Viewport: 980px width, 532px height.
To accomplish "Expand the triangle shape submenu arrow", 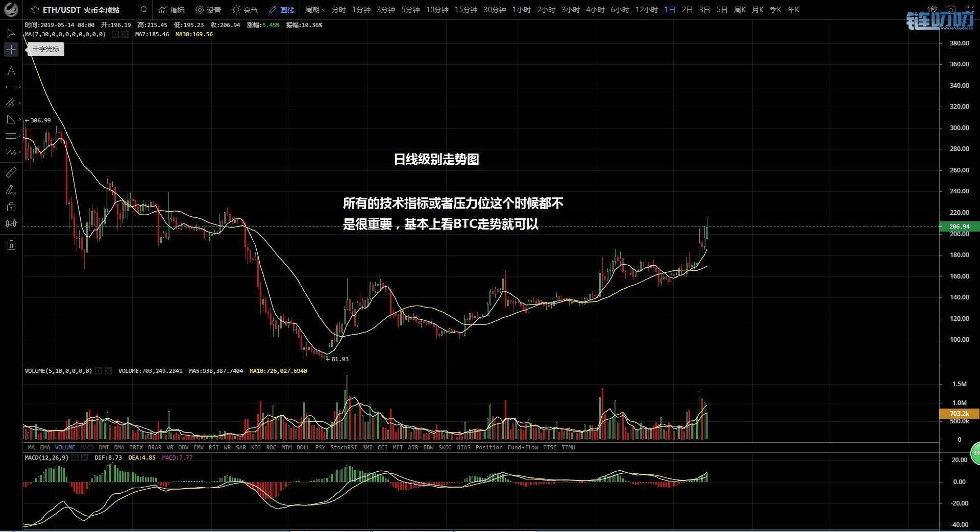I will 20,119.
